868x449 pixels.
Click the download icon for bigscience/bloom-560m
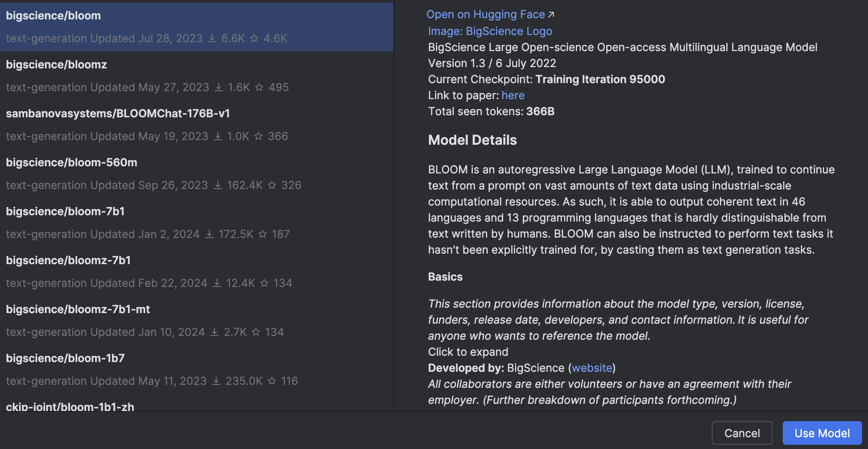click(x=217, y=185)
